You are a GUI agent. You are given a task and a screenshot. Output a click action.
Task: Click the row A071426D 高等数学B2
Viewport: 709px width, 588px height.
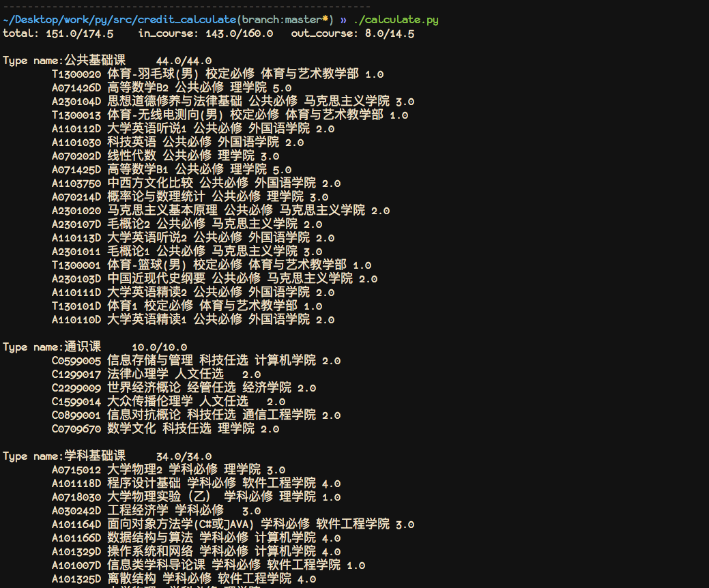tap(172, 88)
